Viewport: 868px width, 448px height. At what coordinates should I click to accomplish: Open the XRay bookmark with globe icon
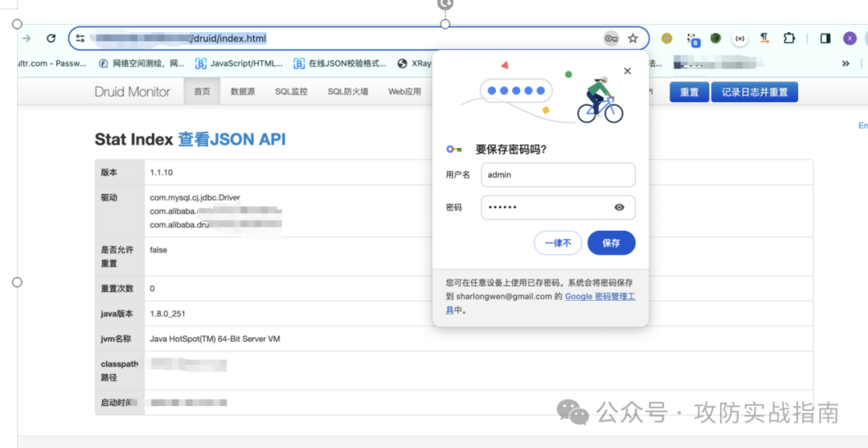coord(415,64)
